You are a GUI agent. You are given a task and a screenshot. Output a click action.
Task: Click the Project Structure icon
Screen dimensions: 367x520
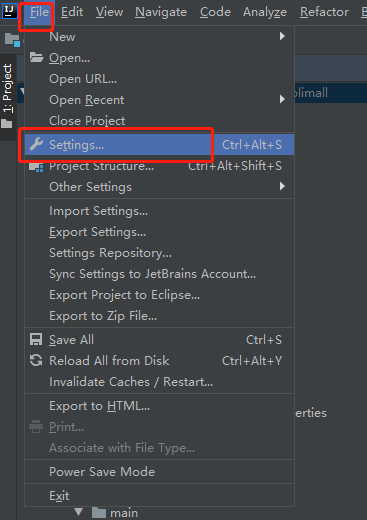[x=36, y=167]
